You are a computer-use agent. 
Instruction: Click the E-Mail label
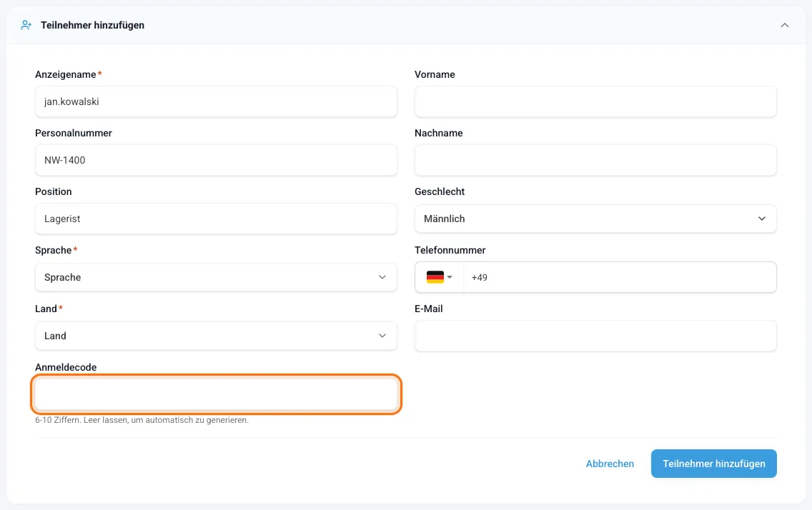429,309
